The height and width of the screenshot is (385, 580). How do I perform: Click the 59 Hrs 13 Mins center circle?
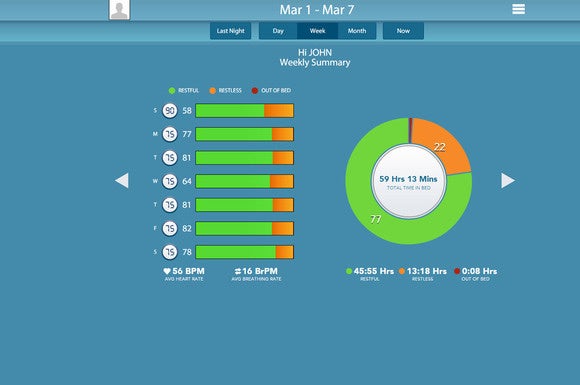pyautogui.click(x=409, y=181)
